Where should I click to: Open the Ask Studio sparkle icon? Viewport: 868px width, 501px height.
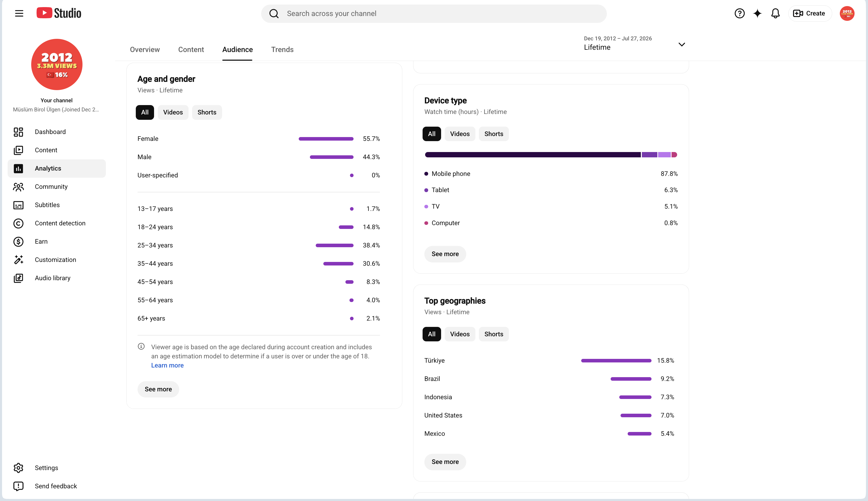pos(757,13)
